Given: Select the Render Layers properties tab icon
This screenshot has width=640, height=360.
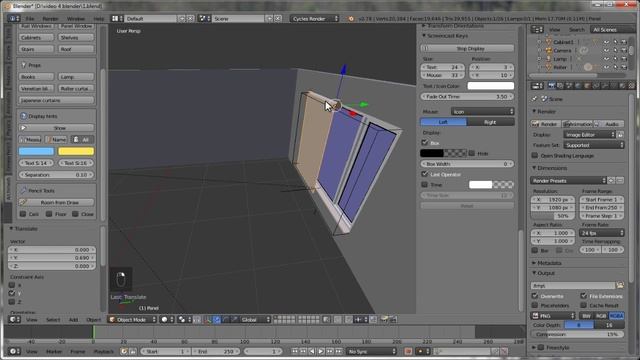Looking at the screenshot, I should pos(560,86).
